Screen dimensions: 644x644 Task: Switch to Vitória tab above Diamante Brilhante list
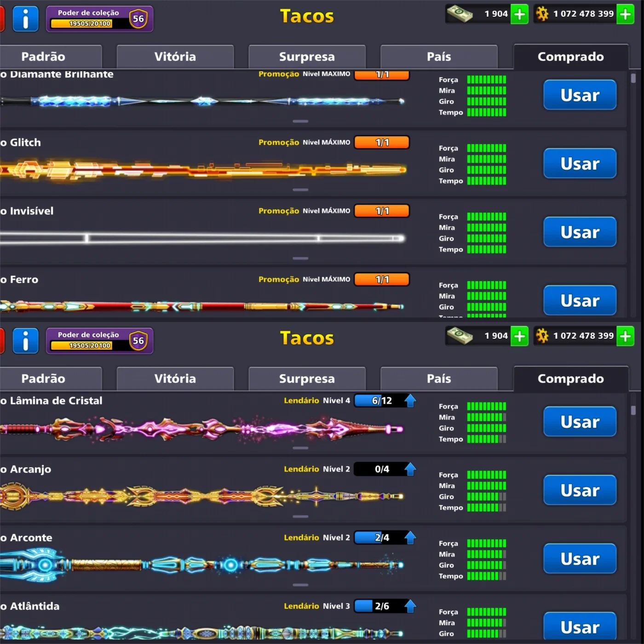tap(175, 57)
